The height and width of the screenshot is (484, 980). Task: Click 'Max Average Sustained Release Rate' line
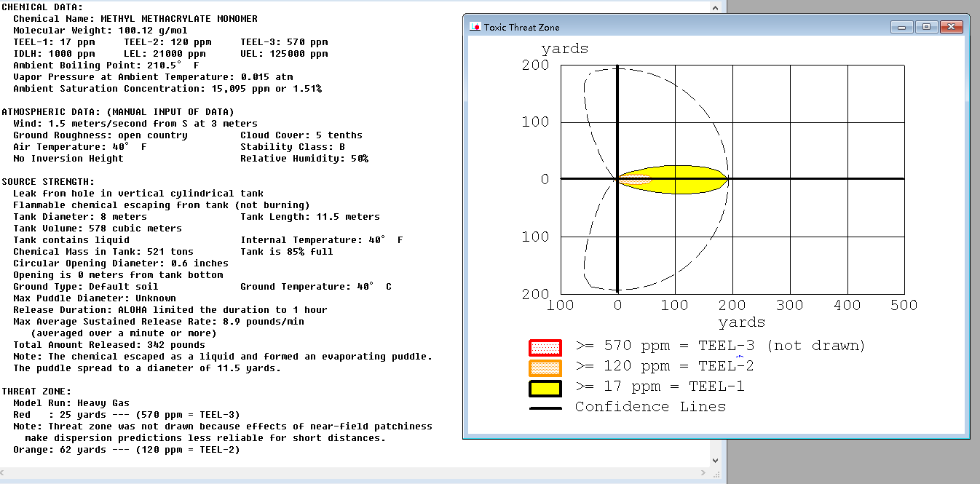[159, 322]
